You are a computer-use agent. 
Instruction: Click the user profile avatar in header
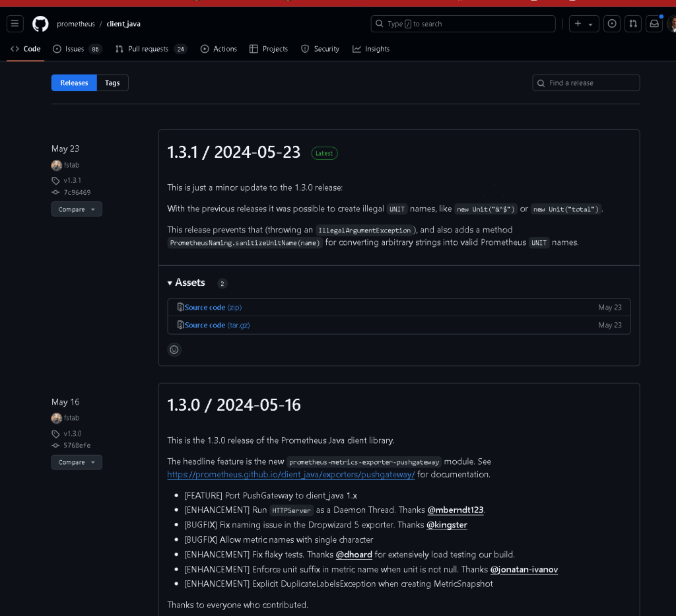pos(671,24)
